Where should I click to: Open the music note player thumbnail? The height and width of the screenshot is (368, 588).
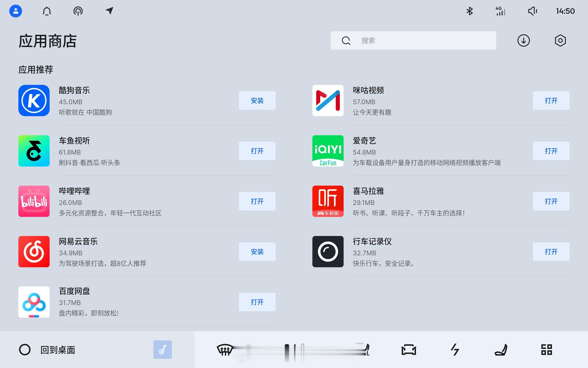click(163, 350)
